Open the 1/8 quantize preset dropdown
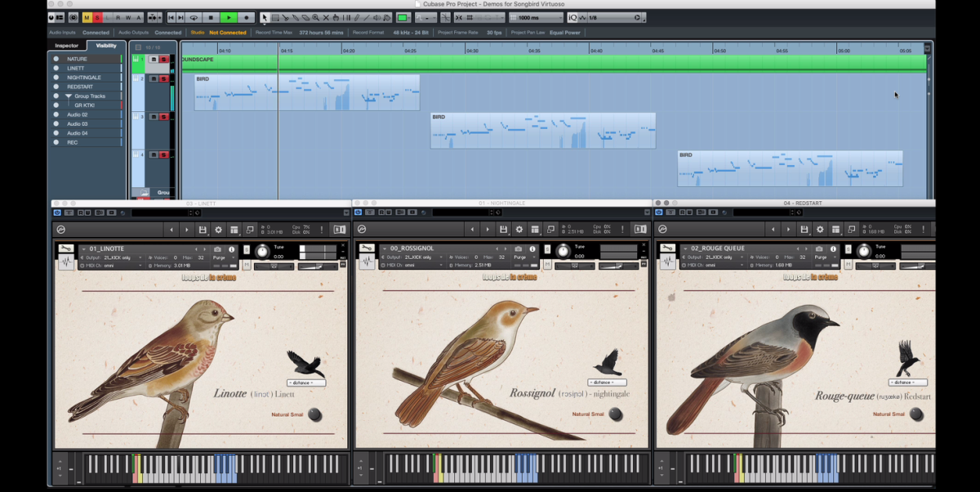The image size is (980, 492). [x=614, y=17]
